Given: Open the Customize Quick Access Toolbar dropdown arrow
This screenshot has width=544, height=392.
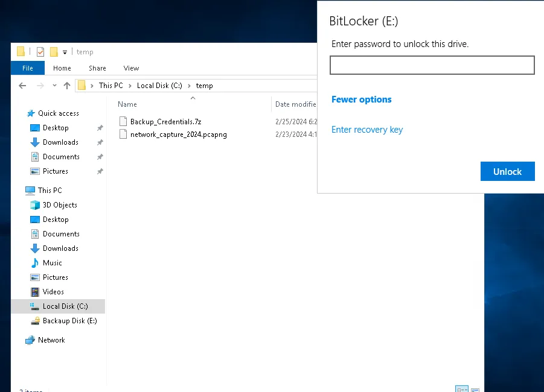Looking at the screenshot, I should (x=65, y=52).
